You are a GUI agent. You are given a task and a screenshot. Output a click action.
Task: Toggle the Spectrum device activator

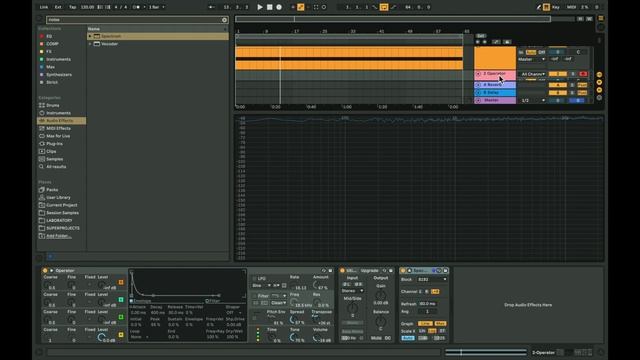[403, 271]
